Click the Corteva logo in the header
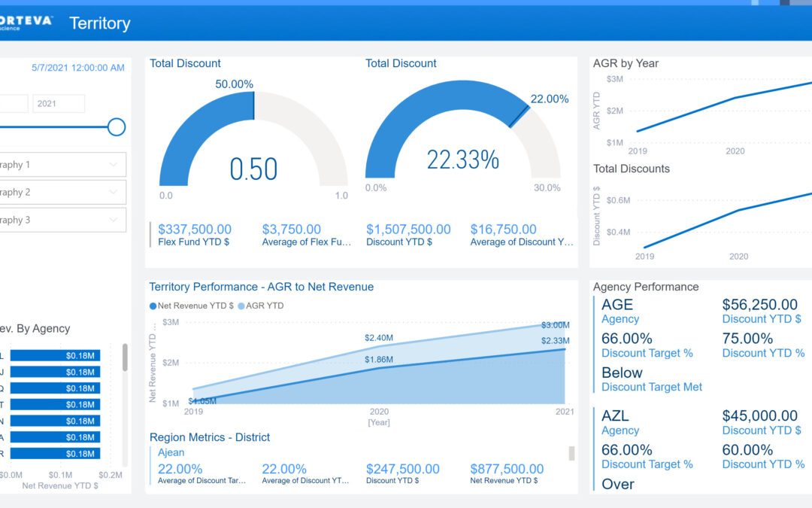Image resolution: width=812 pixels, height=508 pixels. (x=26, y=23)
